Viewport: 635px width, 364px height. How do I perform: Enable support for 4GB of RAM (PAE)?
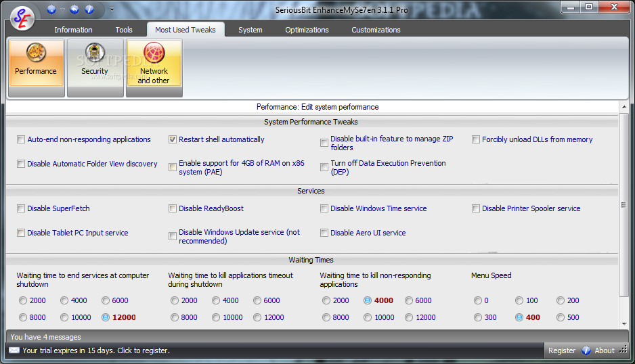(x=173, y=167)
